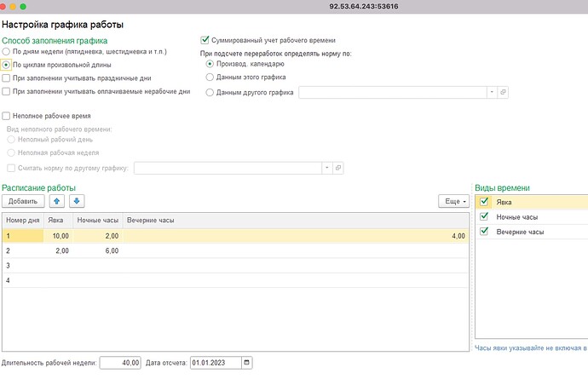Click Длительность рабочей недели field 40,00
The width and height of the screenshot is (588, 379).
click(120, 363)
